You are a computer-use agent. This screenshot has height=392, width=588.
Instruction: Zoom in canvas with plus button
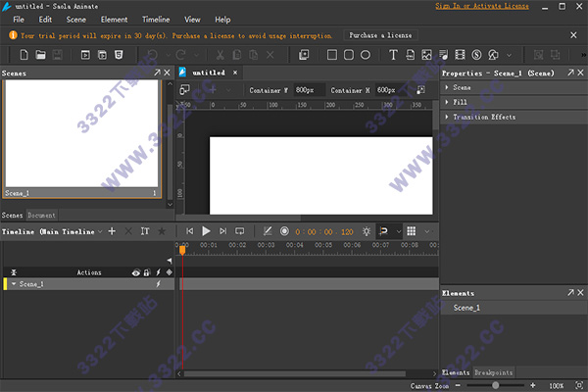tap(532, 385)
